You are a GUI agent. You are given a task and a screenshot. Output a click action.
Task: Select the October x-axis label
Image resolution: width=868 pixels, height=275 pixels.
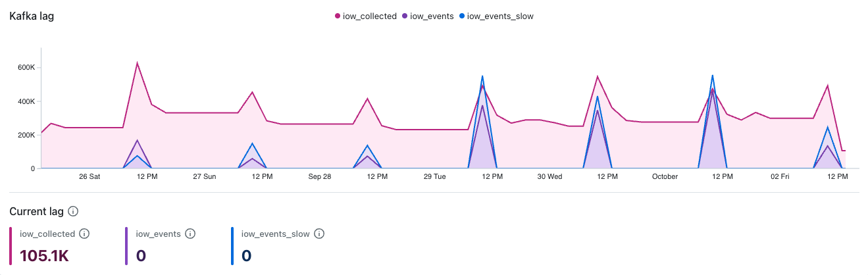click(x=665, y=176)
